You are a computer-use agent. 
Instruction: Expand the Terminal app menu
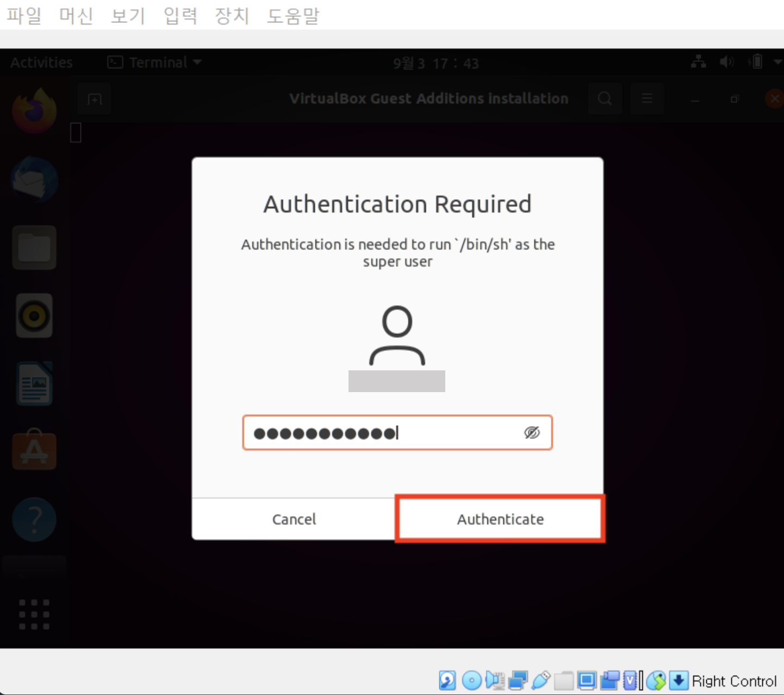154,63
